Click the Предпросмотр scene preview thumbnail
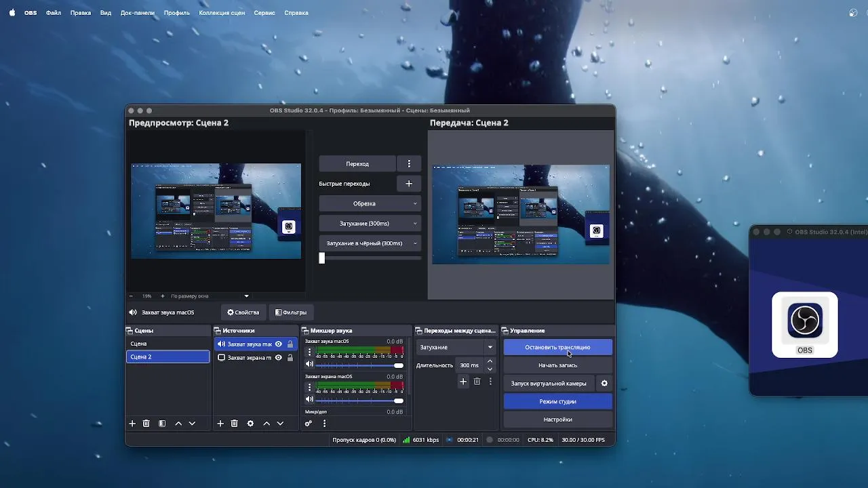 (216, 211)
